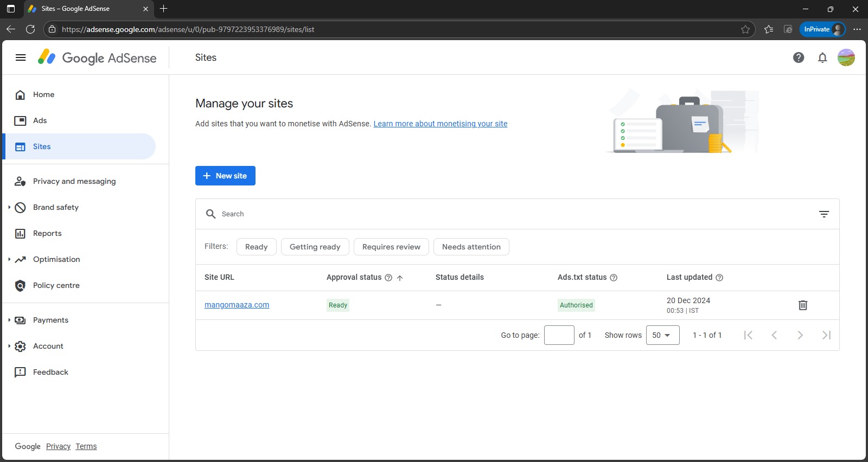This screenshot has height=462, width=868.
Task: Delete the mangomaaza.com site
Action: click(803, 305)
